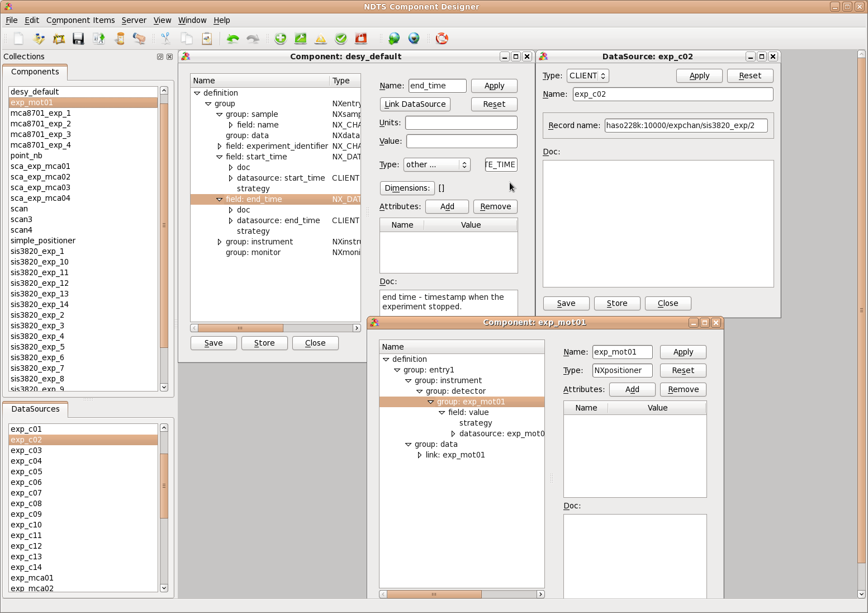Open the Server menu
Viewport: 868px width, 613px height.
(134, 20)
